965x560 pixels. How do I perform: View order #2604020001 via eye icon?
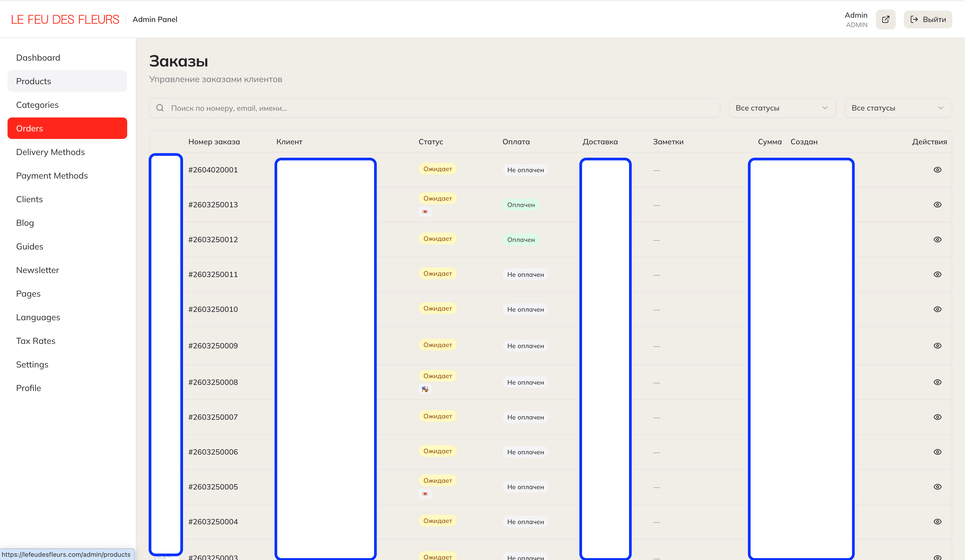[x=937, y=170]
